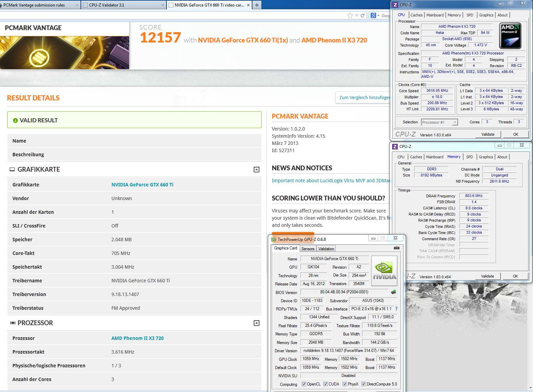Close the PCMark Vantage submission rules tab
The image size is (533, 392).
(x=77, y=5)
